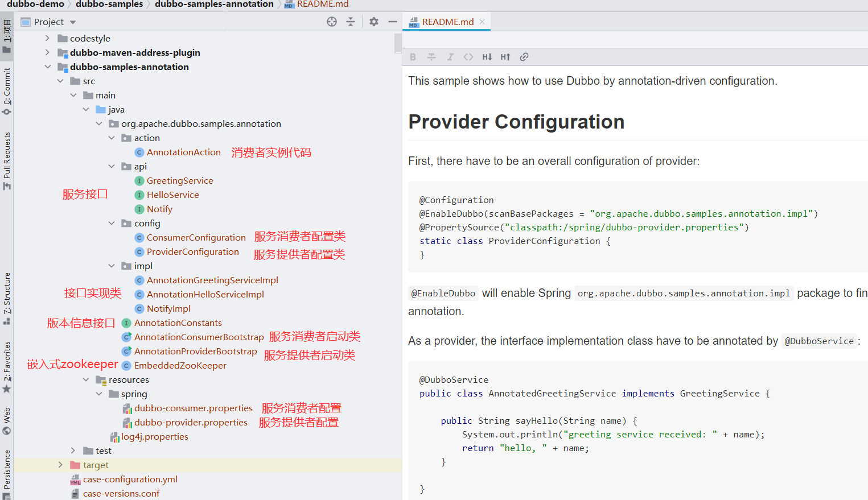This screenshot has width=868, height=500.
Task: Click the Provider Configuration heading
Action: 516,122
